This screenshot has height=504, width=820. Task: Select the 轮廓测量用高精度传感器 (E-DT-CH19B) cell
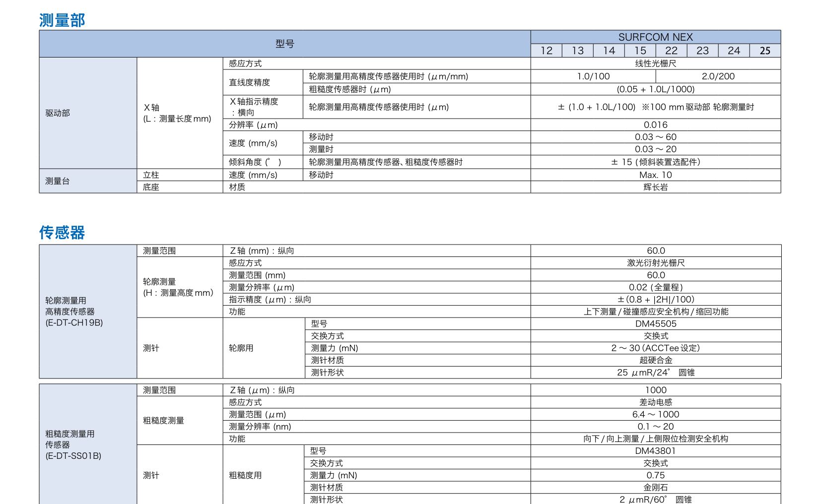click(x=88, y=312)
